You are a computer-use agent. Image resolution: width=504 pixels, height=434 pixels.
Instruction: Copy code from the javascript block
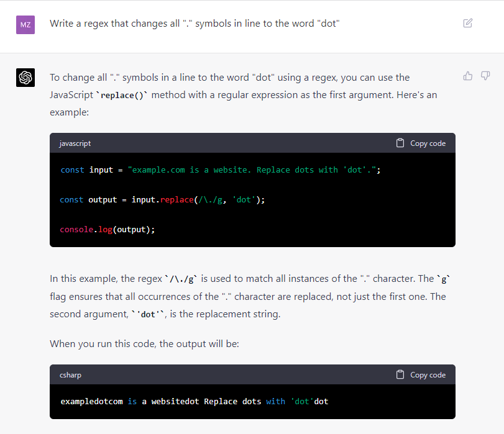click(x=421, y=143)
